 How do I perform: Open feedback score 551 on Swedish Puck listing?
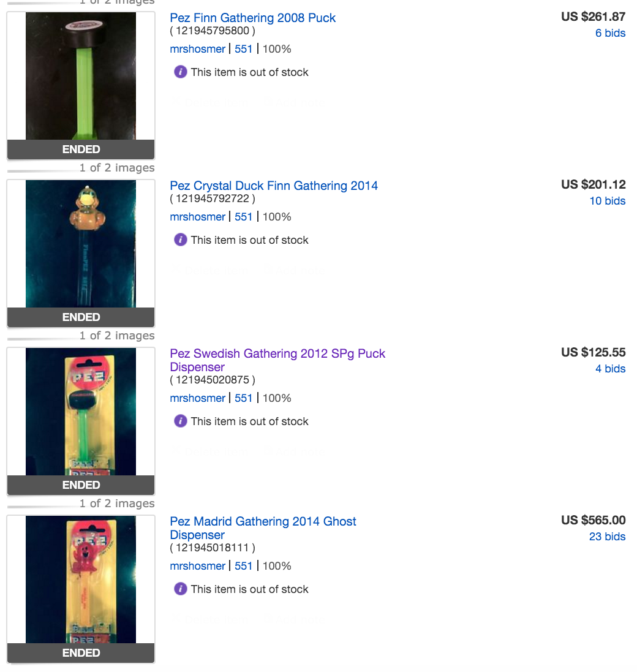pyautogui.click(x=244, y=398)
